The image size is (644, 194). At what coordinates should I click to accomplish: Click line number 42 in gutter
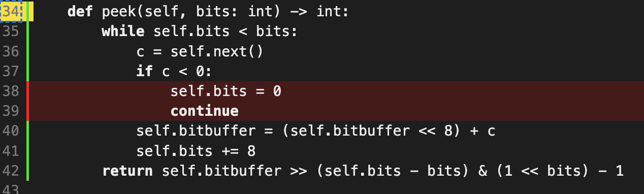tap(11, 171)
